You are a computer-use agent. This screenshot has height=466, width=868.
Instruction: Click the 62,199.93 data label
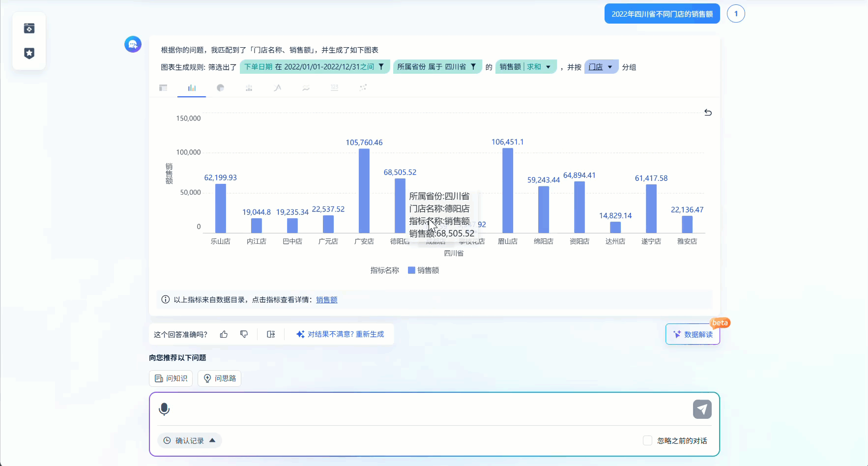point(221,177)
